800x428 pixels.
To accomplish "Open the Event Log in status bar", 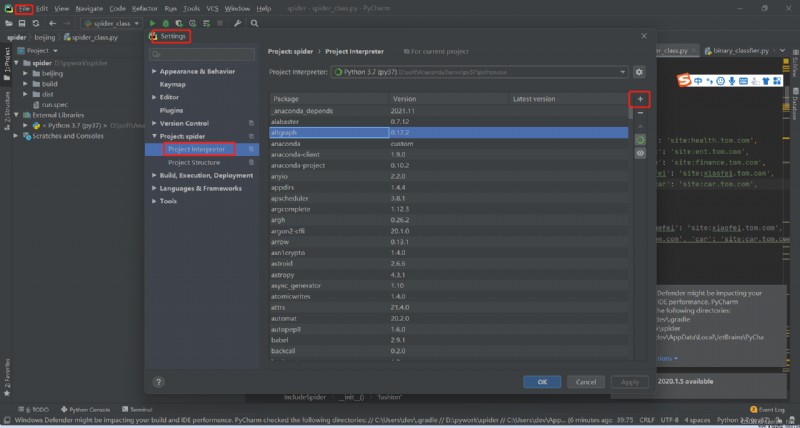I will (x=767, y=409).
